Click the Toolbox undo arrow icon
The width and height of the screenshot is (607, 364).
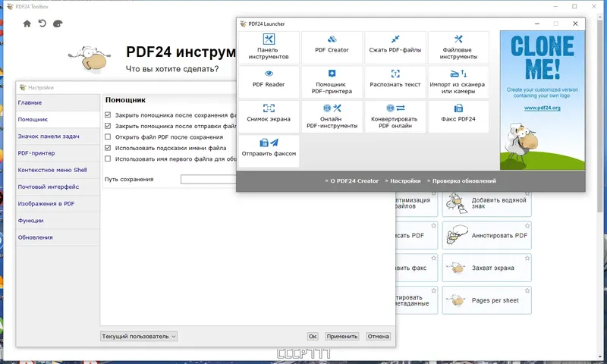[x=42, y=24]
